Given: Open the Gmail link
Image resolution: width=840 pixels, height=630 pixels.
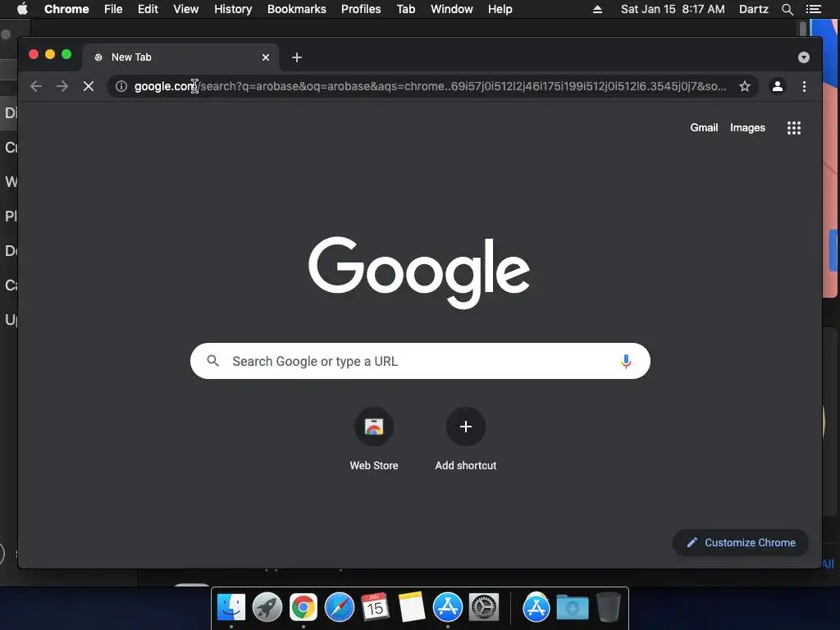Looking at the screenshot, I should (x=704, y=127).
